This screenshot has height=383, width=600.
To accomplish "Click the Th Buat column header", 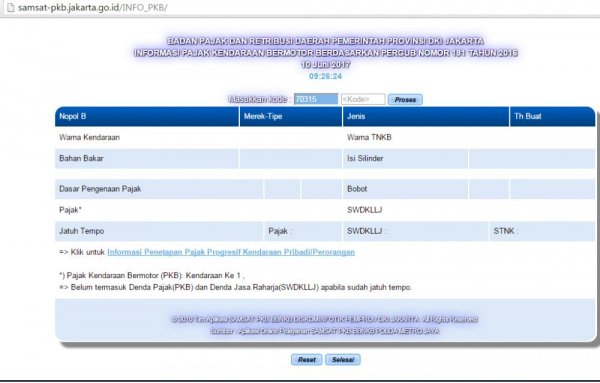I will pos(553,116).
